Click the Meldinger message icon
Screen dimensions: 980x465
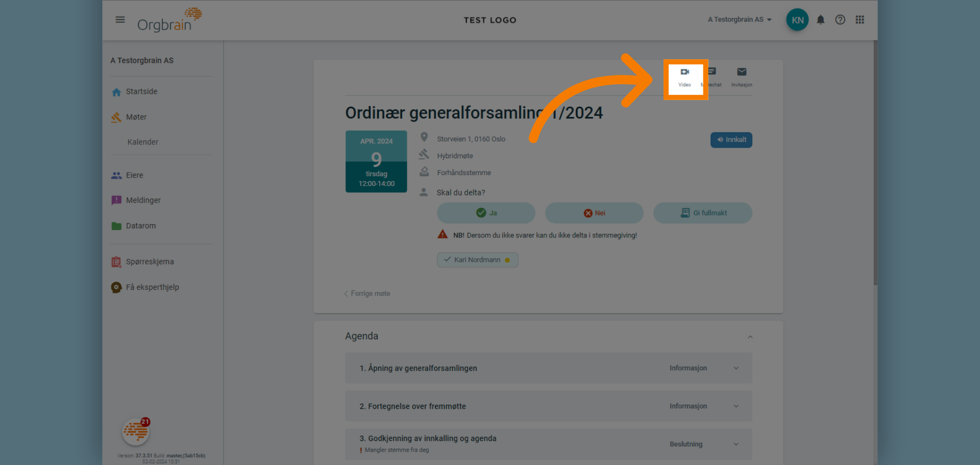click(116, 200)
